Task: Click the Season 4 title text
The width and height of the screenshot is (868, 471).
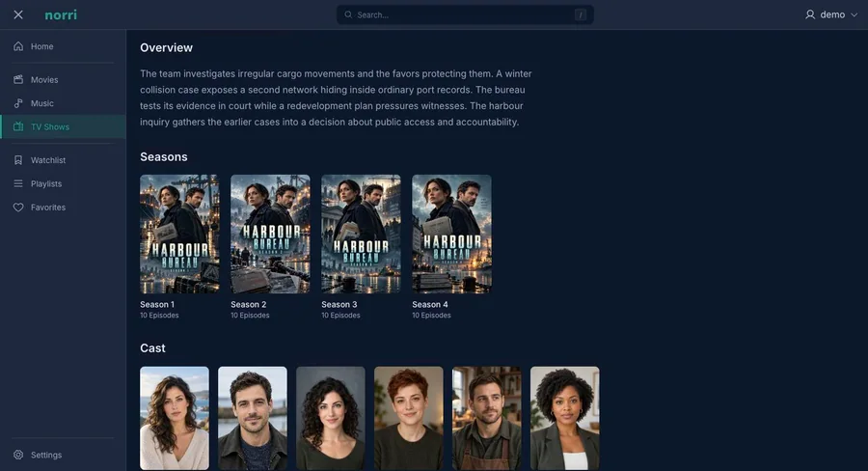Action: click(x=430, y=305)
